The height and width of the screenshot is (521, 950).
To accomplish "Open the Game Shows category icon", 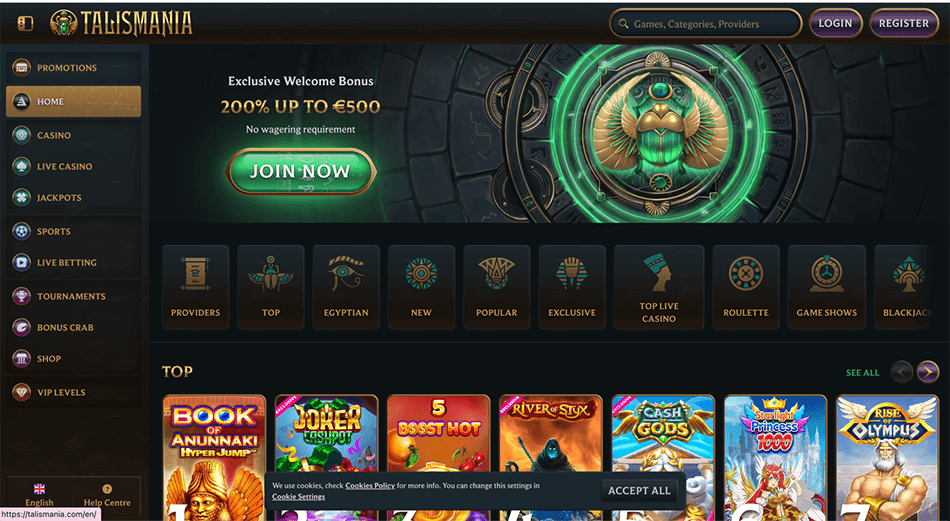I will [826, 287].
